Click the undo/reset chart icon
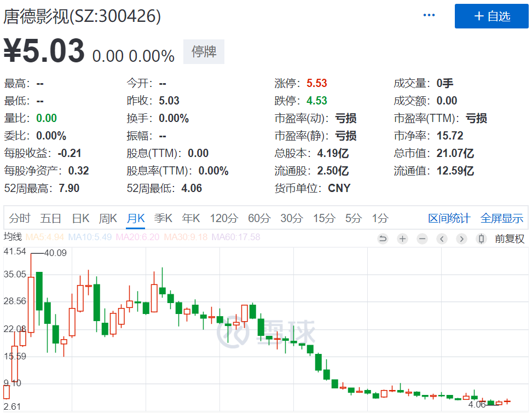The height and width of the screenshot is (413, 532). point(382,239)
